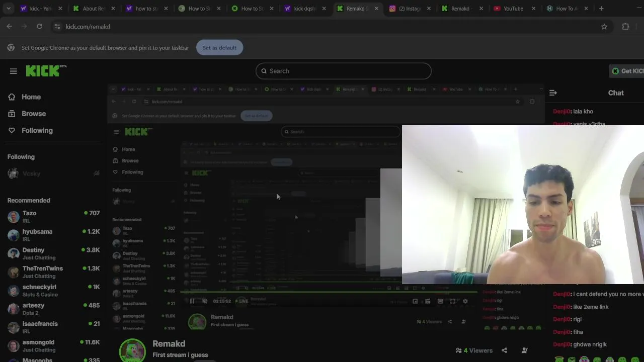This screenshot has height=362, width=644.
Task: Click the 3.8K viewer count for Destiny
Action: pyautogui.click(x=91, y=250)
